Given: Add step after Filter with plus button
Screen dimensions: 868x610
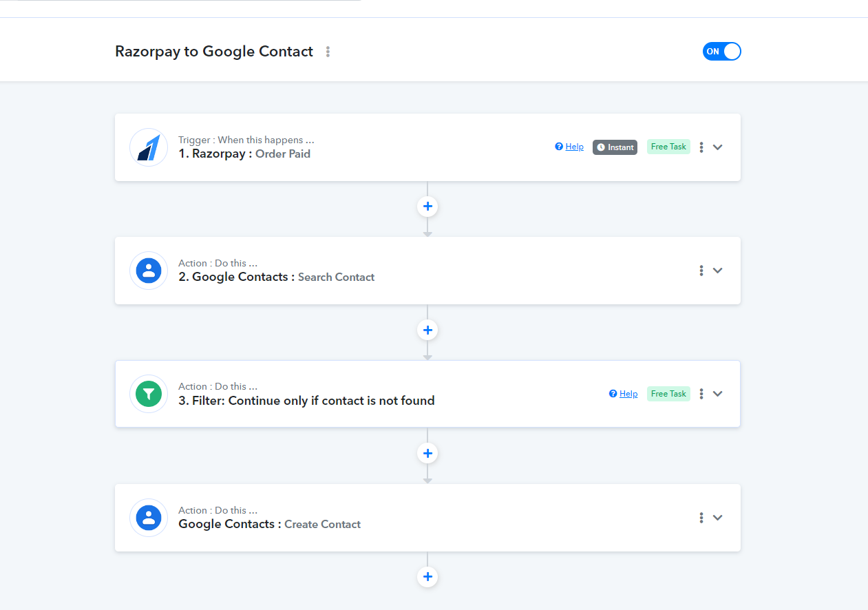Looking at the screenshot, I should coord(427,454).
